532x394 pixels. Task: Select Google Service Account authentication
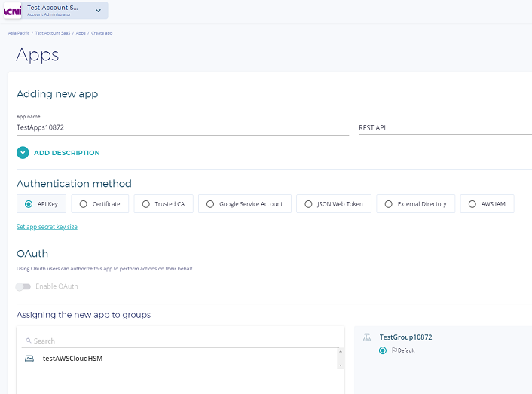click(245, 204)
